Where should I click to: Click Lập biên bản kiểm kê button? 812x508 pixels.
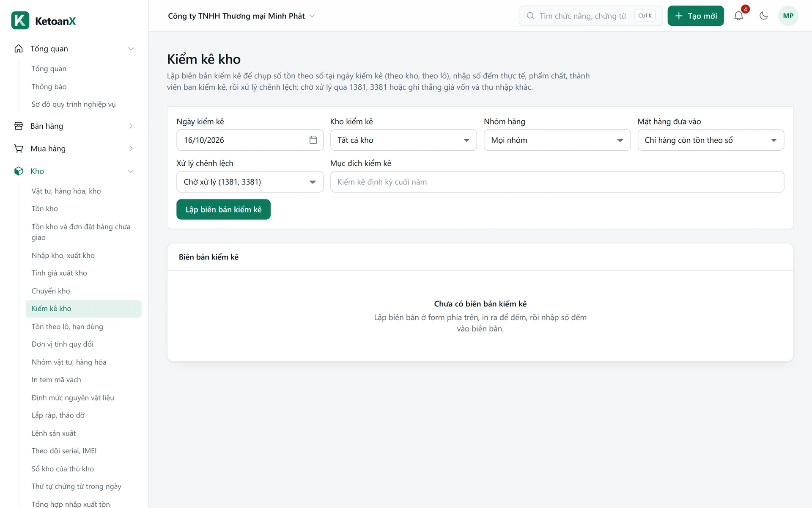click(223, 210)
